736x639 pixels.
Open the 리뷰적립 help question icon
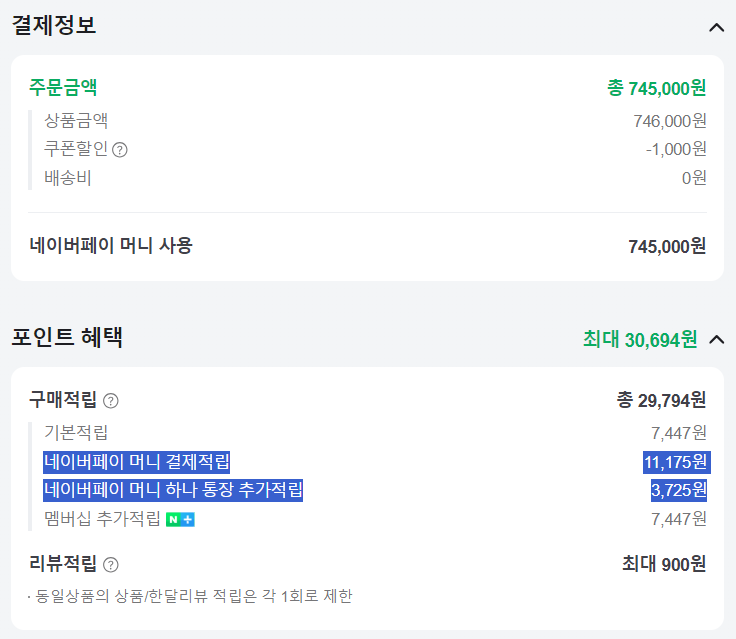(x=111, y=564)
